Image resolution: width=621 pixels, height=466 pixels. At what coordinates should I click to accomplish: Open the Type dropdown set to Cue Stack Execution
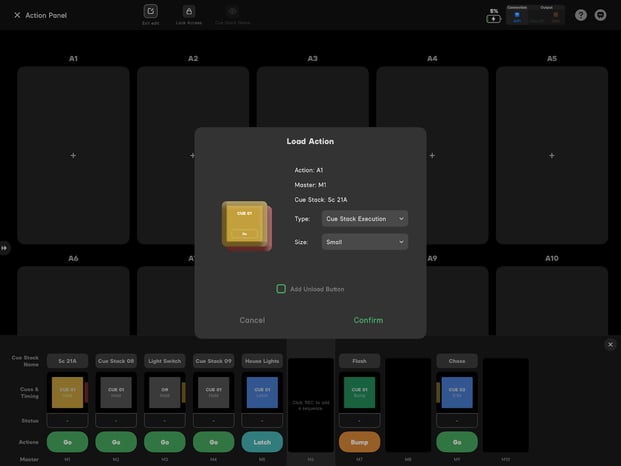pos(365,219)
